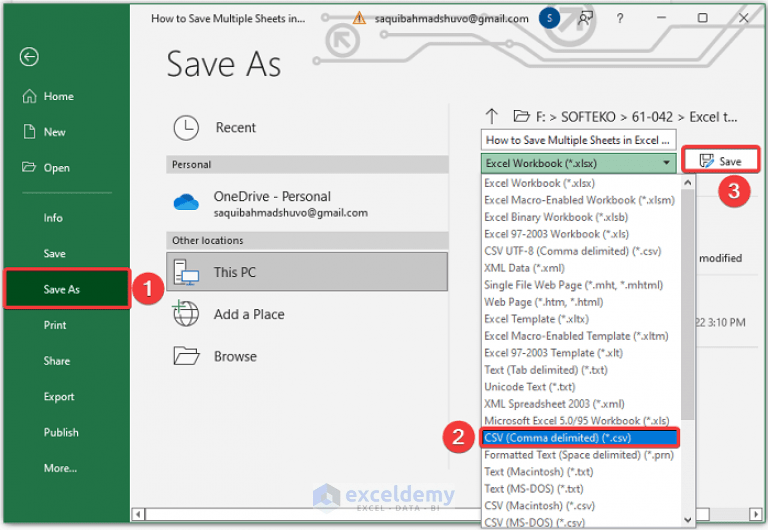
Task: Select CSV (Comma delimited) (*.csv)
Action: pos(580,438)
